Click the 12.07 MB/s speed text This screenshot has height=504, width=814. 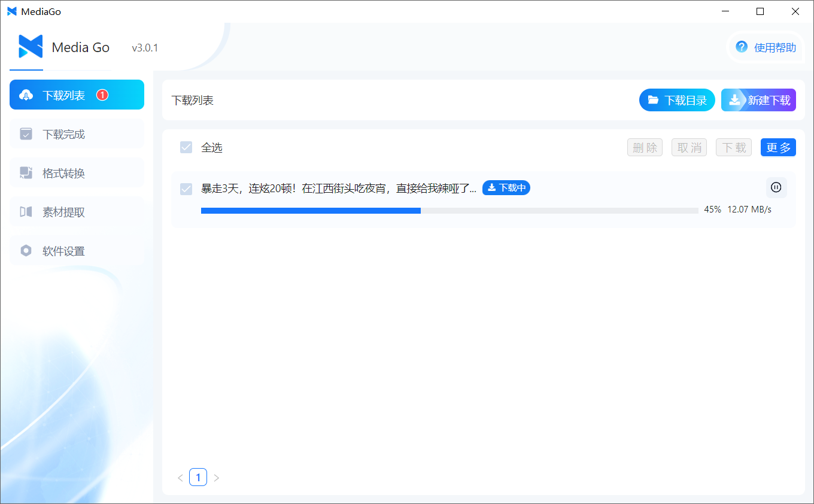pyautogui.click(x=749, y=210)
